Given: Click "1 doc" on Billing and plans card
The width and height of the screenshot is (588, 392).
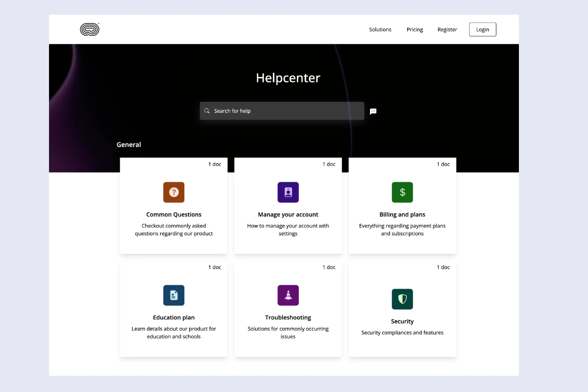Looking at the screenshot, I should tap(443, 164).
